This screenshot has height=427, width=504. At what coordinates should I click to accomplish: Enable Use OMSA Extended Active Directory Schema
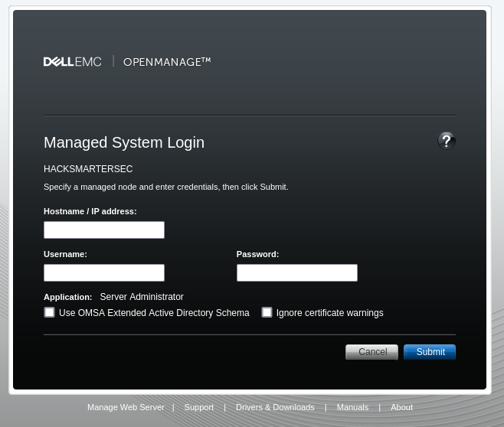[49, 312]
